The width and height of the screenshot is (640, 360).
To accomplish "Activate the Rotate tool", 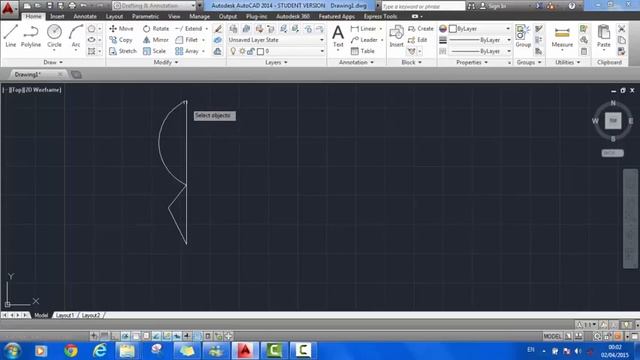I will 156,29.
